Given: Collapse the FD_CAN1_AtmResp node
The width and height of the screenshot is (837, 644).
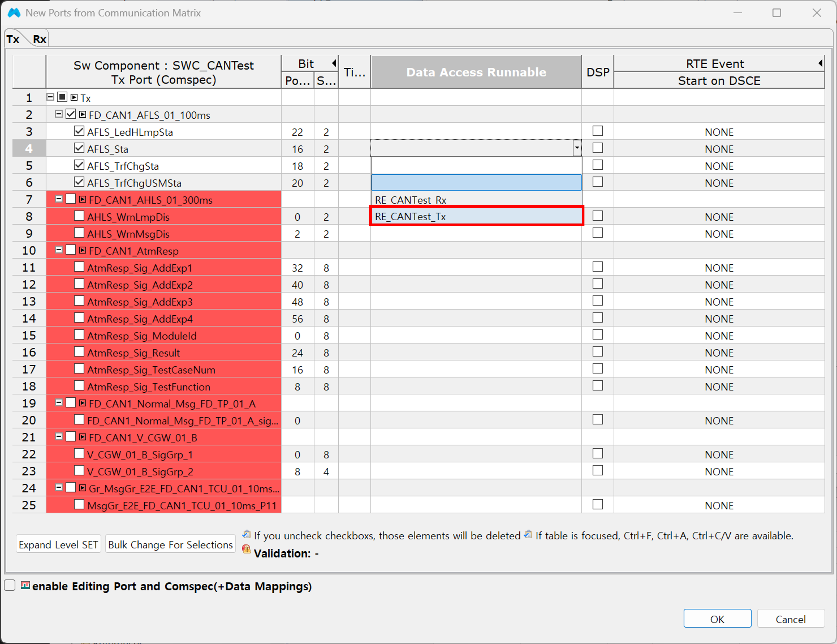Looking at the screenshot, I should [58, 250].
